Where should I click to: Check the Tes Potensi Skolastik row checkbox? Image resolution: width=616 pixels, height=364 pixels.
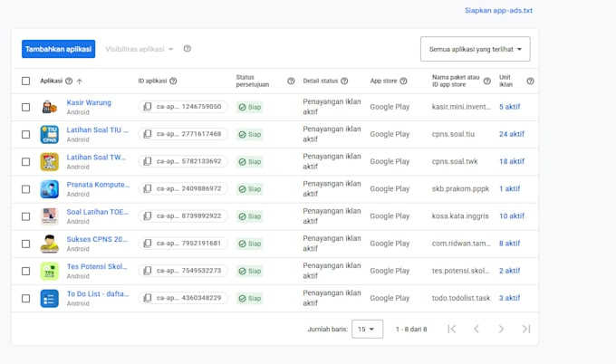26,271
